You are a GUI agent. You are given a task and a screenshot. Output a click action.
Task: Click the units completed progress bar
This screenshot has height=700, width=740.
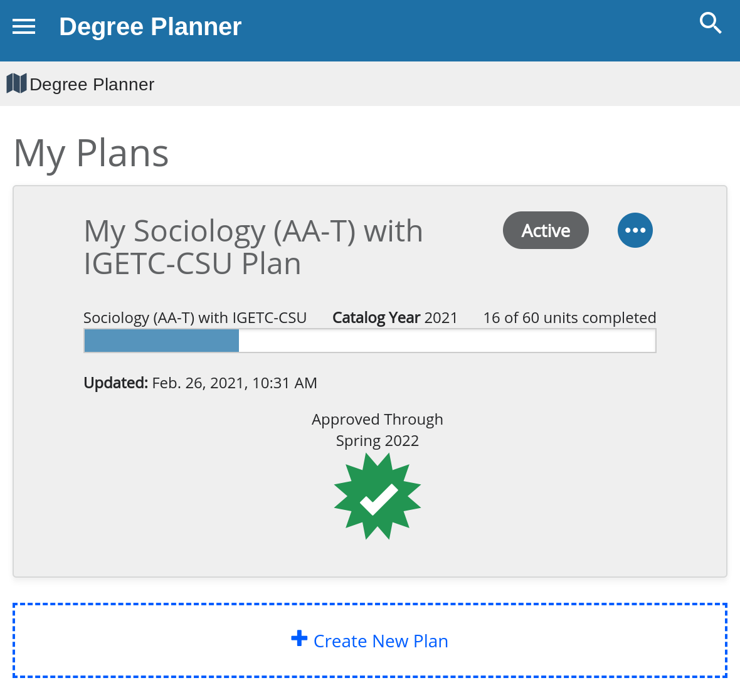point(369,340)
